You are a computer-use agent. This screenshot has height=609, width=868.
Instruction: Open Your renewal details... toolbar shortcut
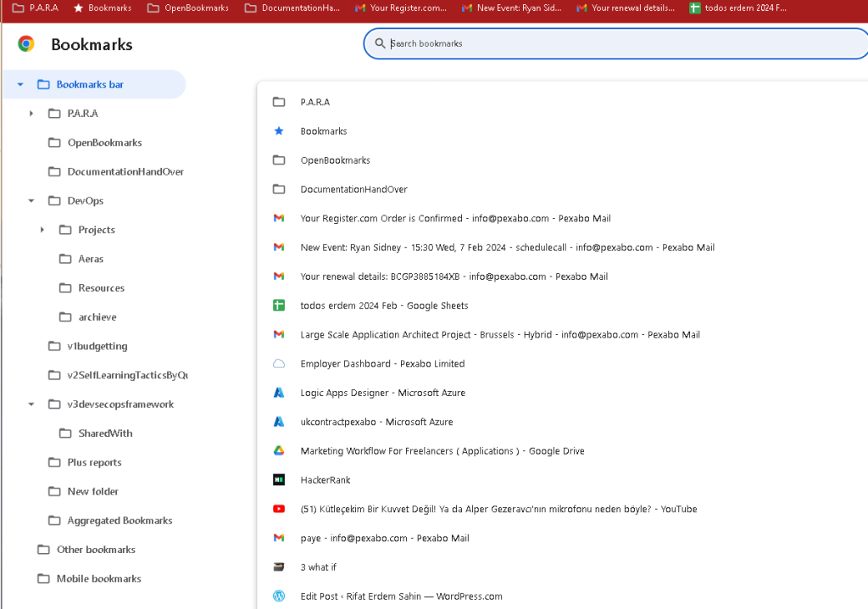(626, 8)
